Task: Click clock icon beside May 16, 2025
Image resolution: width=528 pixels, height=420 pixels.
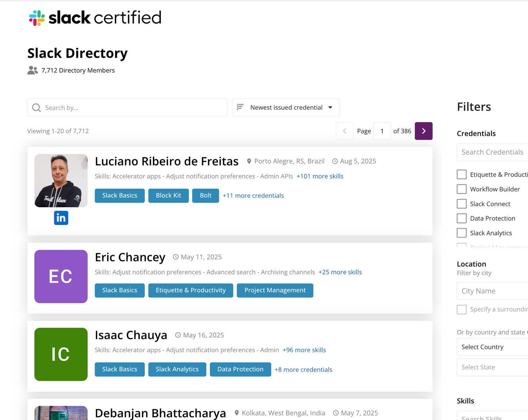Action: click(x=178, y=335)
